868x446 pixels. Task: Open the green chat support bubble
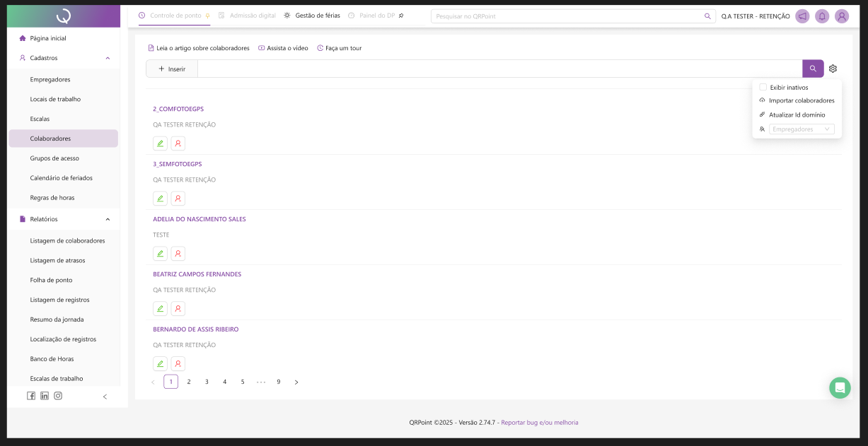tap(840, 387)
